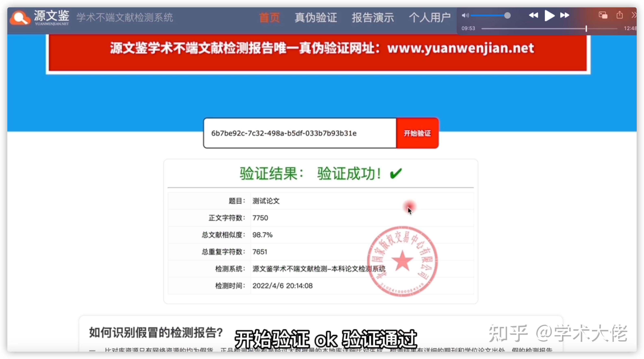Click the share icon in player overlay
The image size is (644, 359).
(619, 15)
